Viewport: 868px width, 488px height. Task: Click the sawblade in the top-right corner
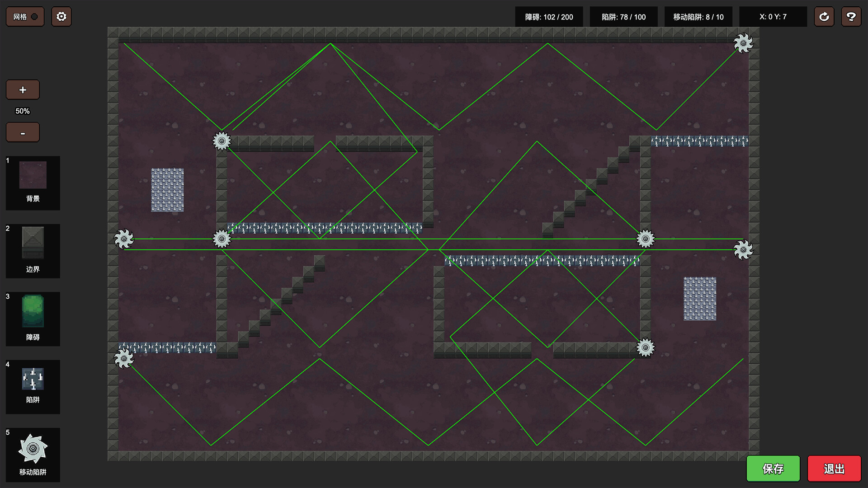[x=743, y=43]
